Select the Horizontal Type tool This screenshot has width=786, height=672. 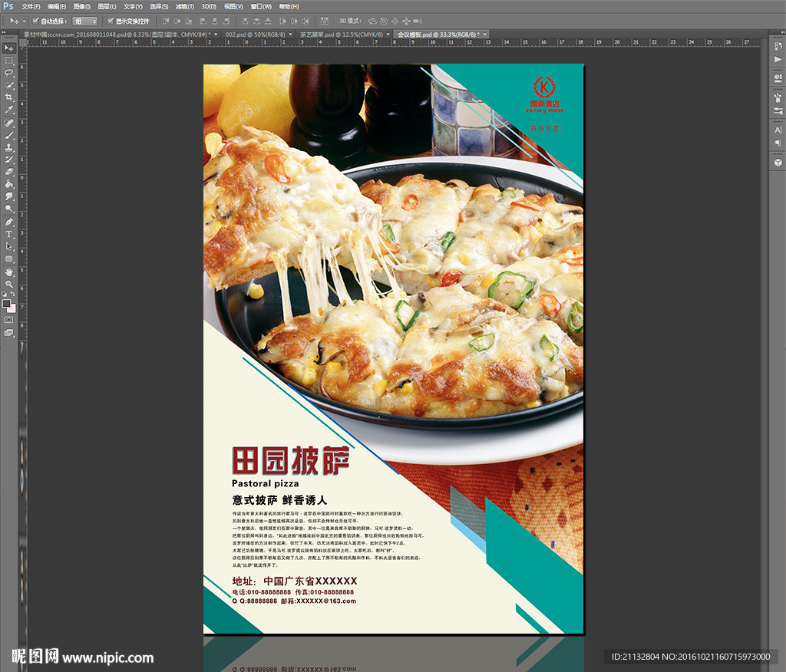(9, 234)
